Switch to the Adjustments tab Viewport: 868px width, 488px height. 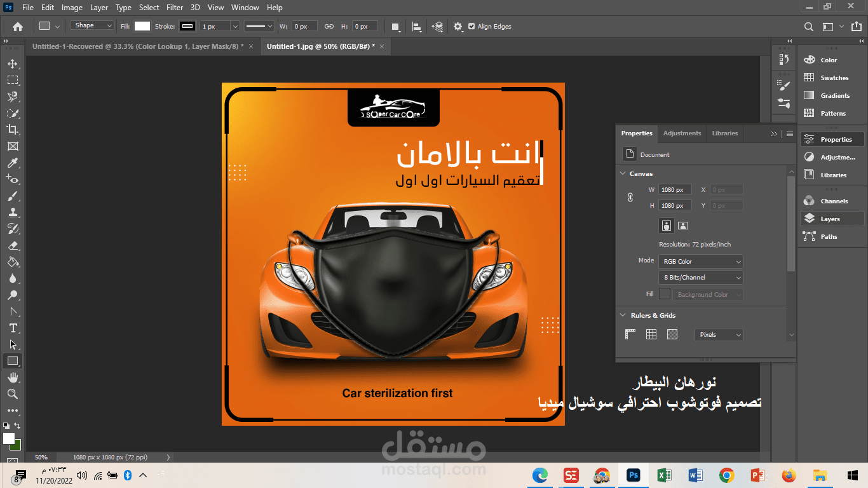[x=682, y=133]
